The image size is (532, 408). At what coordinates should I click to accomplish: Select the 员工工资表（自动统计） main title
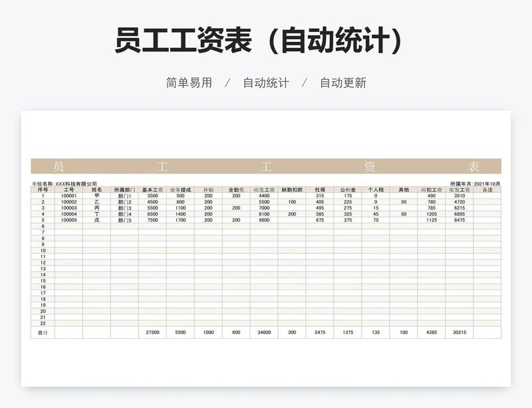click(x=259, y=41)
